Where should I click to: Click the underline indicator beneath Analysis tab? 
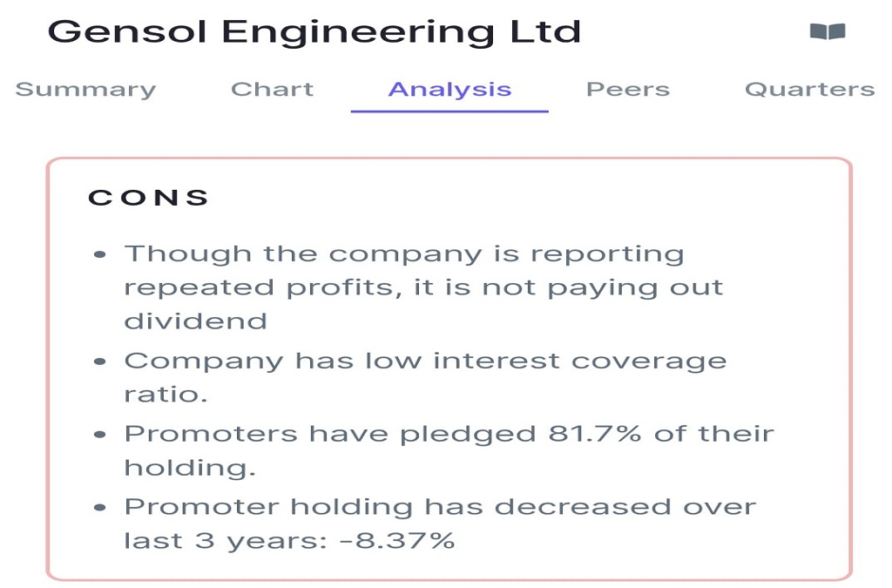pyautogui.click(x=449, y=111)
